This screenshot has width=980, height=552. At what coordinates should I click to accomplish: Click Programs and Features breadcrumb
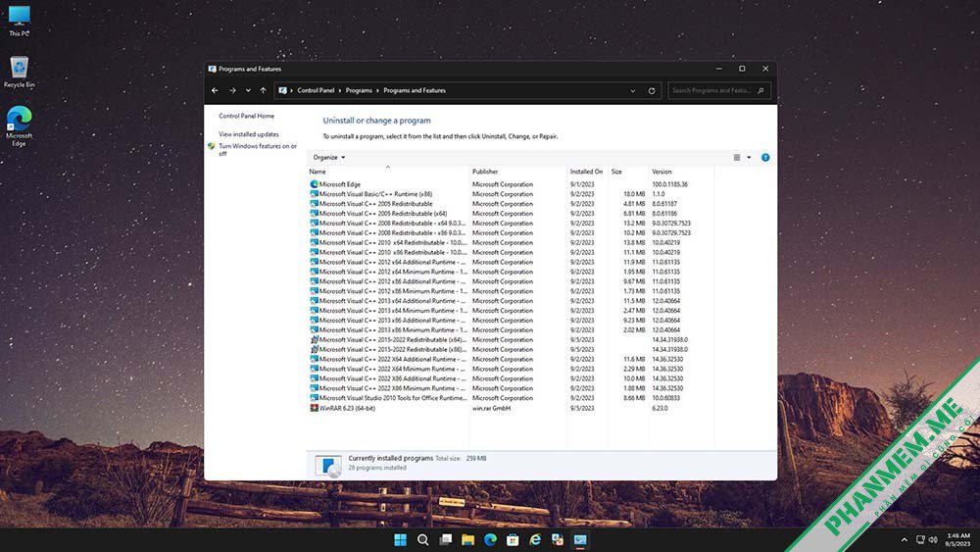click(415, 90)
